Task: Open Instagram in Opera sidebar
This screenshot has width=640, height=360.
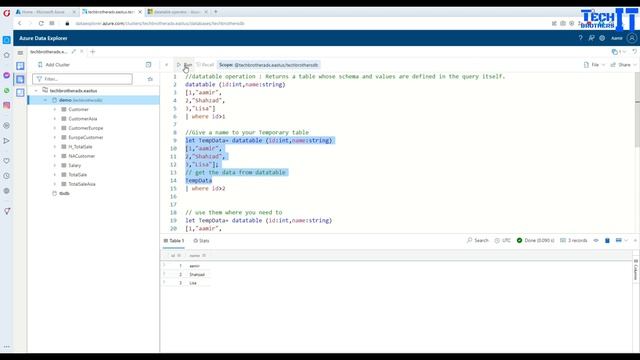Action: click(x=7, y=105)
